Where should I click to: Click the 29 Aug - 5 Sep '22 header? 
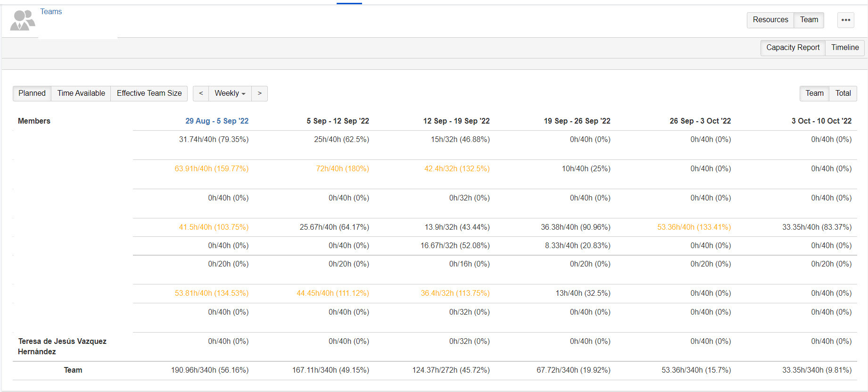tap(217, 121)
